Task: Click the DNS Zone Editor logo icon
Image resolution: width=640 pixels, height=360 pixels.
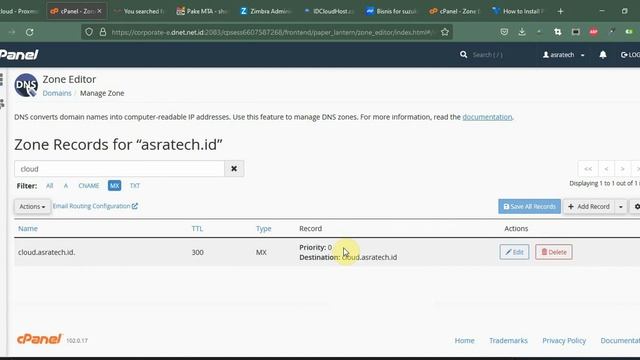Action: pyautogui.click(x=26, y=85)
